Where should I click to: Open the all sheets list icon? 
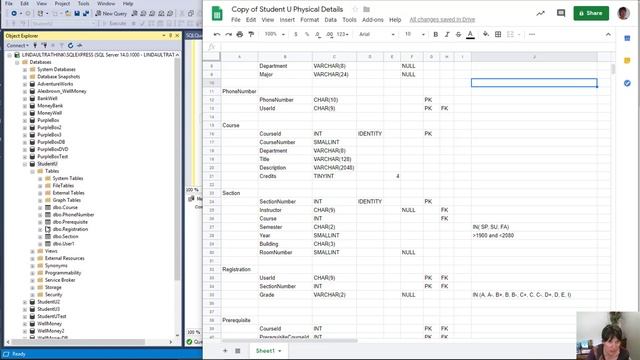(238, 351)
